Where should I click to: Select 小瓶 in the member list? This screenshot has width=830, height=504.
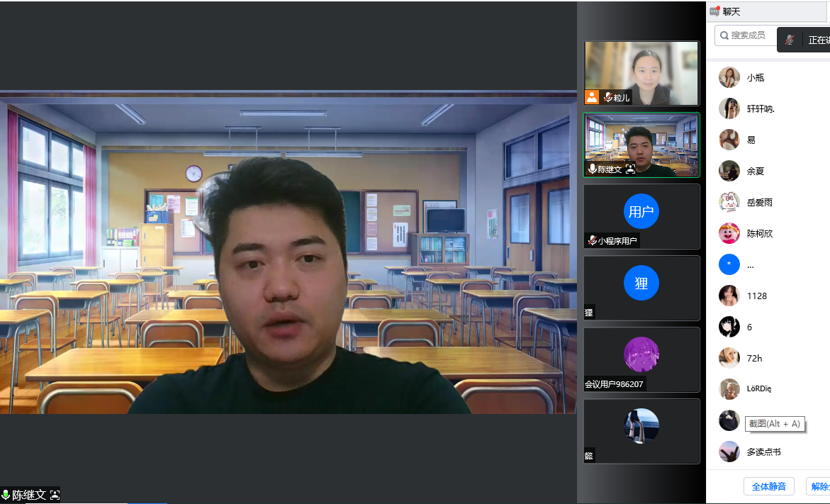coord(756,78)
